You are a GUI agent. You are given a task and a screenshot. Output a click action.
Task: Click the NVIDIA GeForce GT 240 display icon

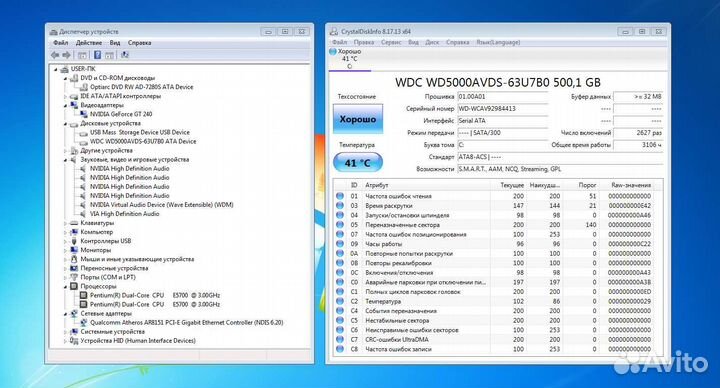point(84,114)
